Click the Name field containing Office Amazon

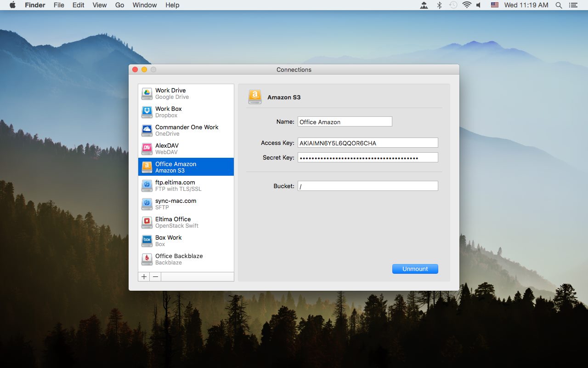pos(345,122)
